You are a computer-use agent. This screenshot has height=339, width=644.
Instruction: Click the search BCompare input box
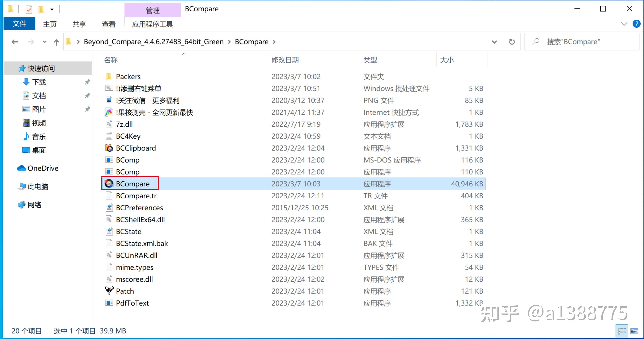pos(581,42)
